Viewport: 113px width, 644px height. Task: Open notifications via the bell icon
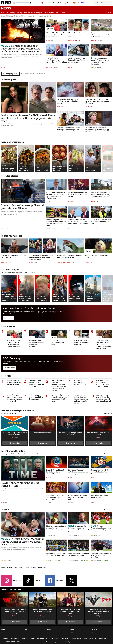31,3
